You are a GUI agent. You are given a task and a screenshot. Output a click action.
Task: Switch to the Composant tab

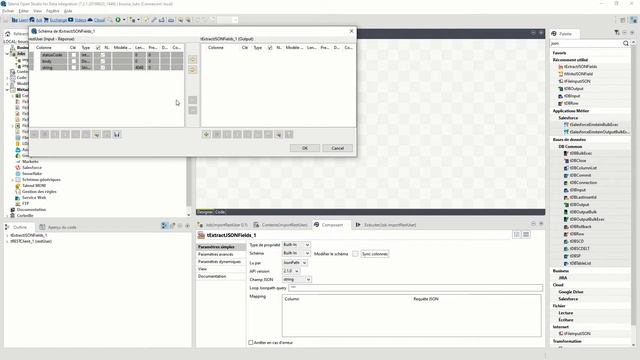coord(331,225)
